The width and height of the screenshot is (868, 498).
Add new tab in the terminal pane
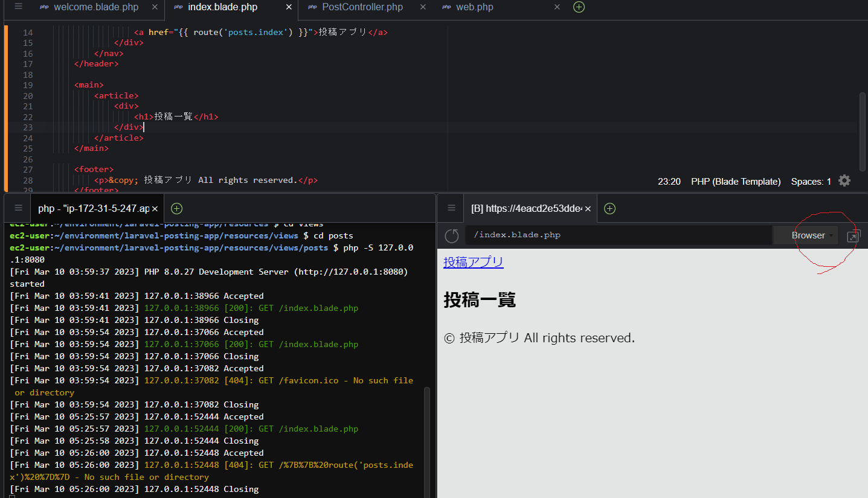(x=176, y=208)
